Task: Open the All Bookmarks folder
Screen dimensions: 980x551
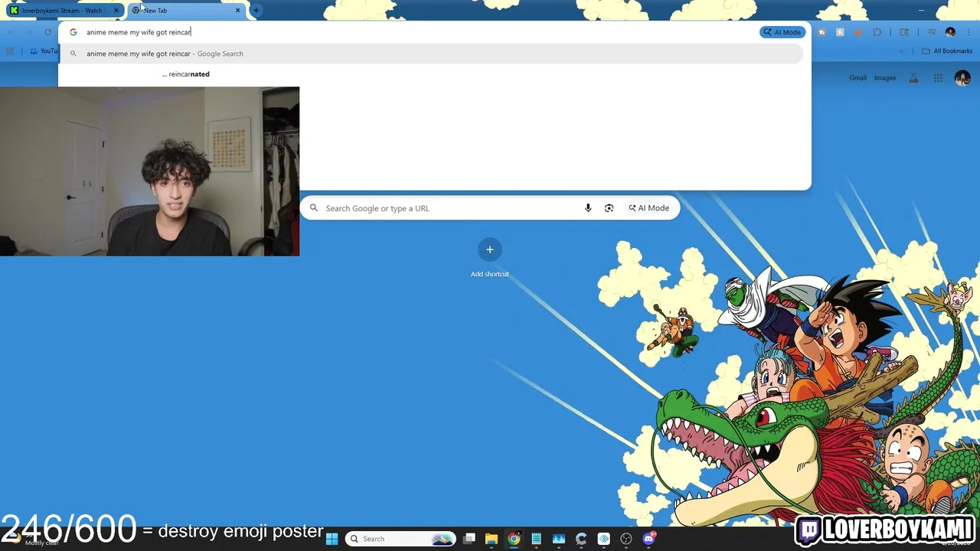Action: [947, 51]
